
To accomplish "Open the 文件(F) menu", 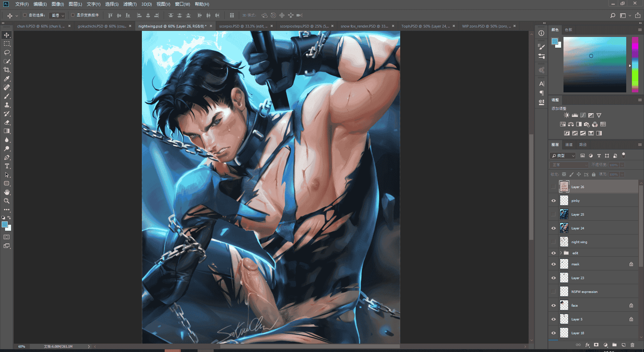I will (22, 4).
